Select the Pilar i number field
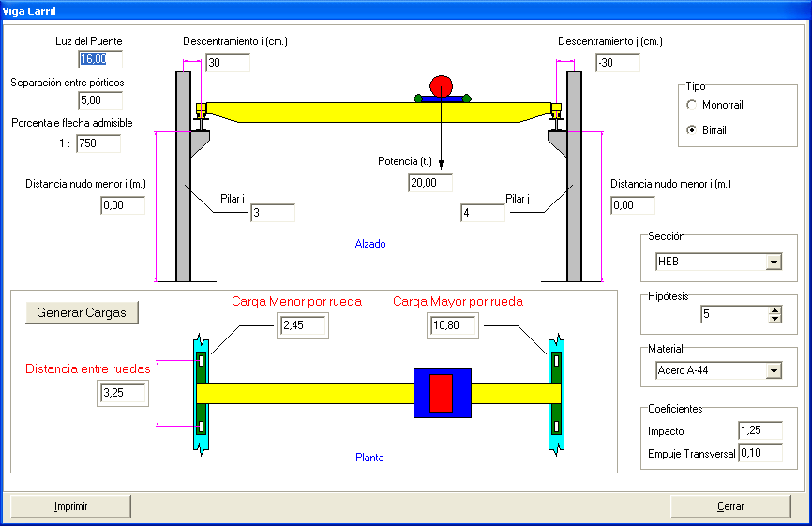This screenshot has width=812, height=526. (272, 214)
